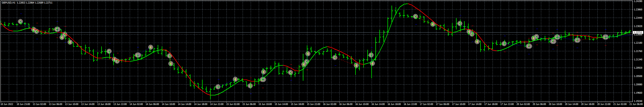
Task: Click the 15 Jun 22:00 time label
Action: click(314, 104)
